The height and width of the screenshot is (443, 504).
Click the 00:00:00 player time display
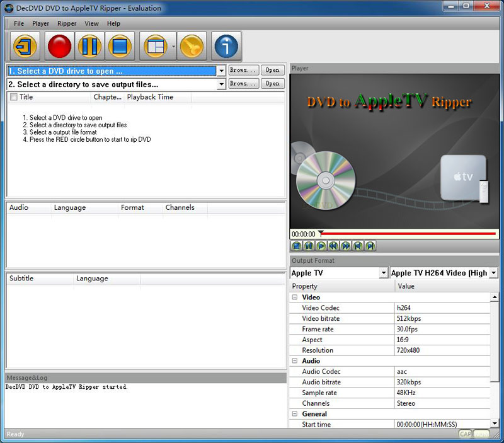point(304,234)
